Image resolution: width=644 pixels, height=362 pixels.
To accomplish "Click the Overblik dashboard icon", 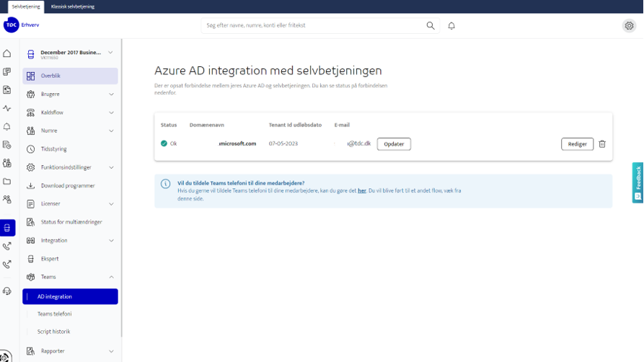I will [x=31, y=76].
